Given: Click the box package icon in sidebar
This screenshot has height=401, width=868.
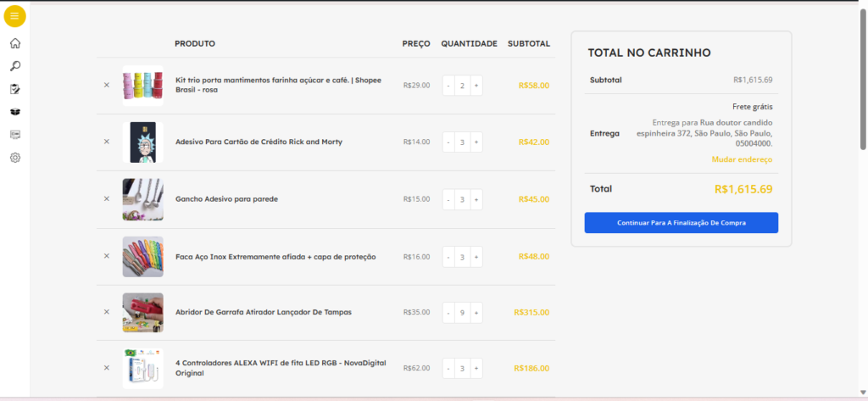Looking at the screenshot, I should pyautogui.click(x=15, y=112).
